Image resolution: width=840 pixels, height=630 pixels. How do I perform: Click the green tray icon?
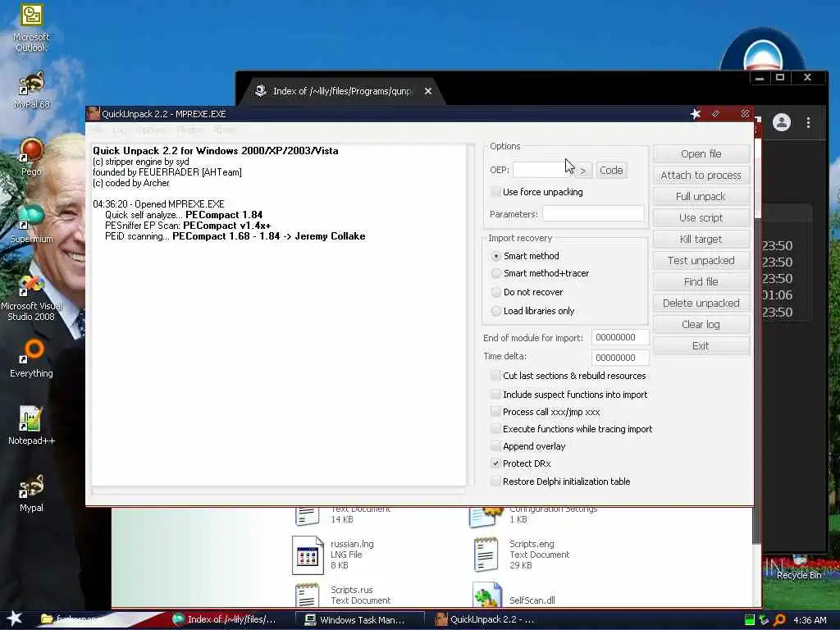[x=750, y=620]
